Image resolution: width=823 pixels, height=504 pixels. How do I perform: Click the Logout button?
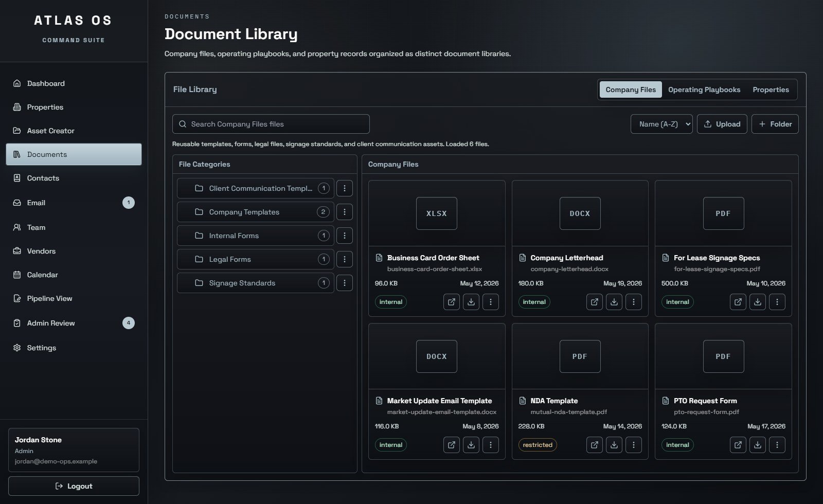(x=74, y=486)
